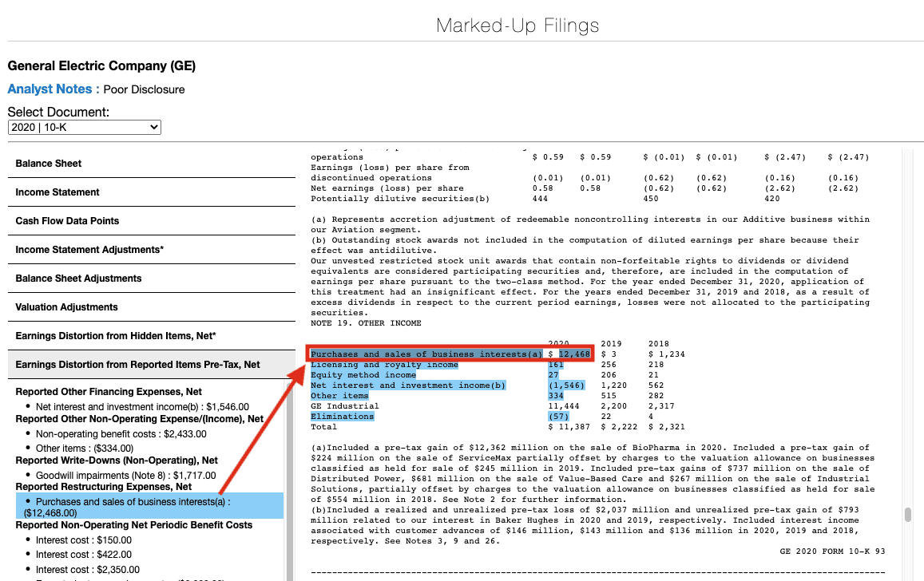Select Earnings Distortion from Reported Items Pre-Tax, Net
924x581 pixels.
pos(152,365)
